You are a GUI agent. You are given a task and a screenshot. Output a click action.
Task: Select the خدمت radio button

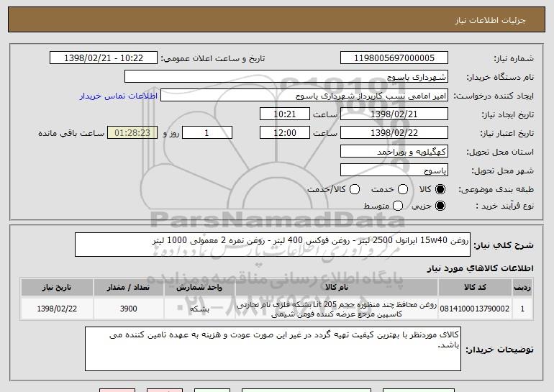(403, 190)
